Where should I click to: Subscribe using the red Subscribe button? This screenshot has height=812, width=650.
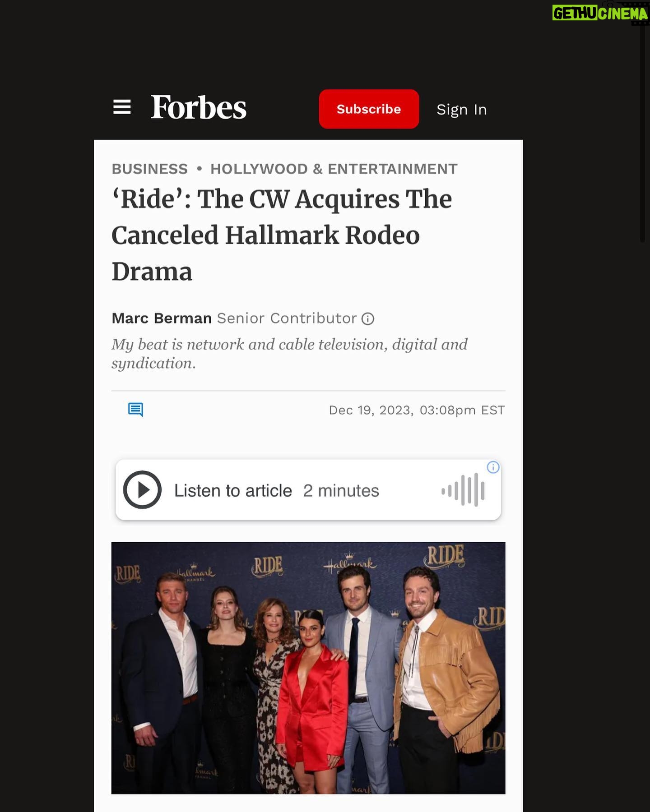coord(369,109)
